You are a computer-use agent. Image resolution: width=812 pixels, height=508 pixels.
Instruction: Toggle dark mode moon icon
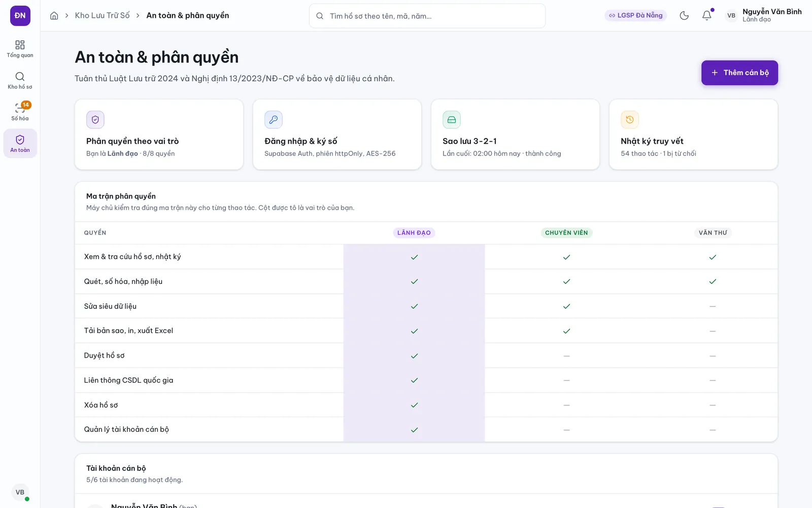click(x=684, y=16)
